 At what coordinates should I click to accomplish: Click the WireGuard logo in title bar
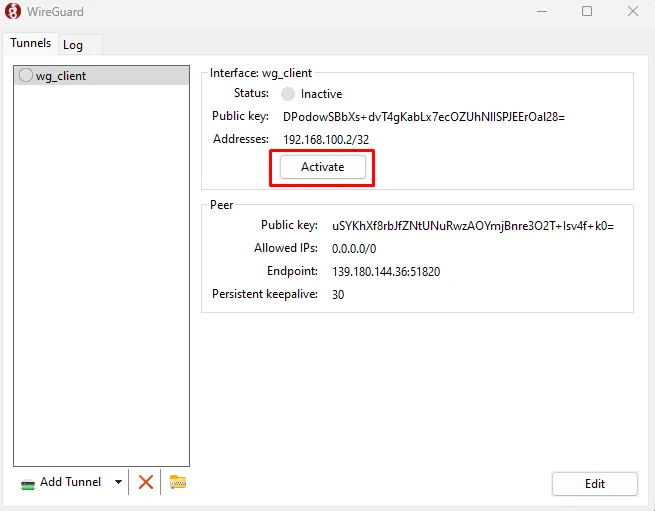13,11
